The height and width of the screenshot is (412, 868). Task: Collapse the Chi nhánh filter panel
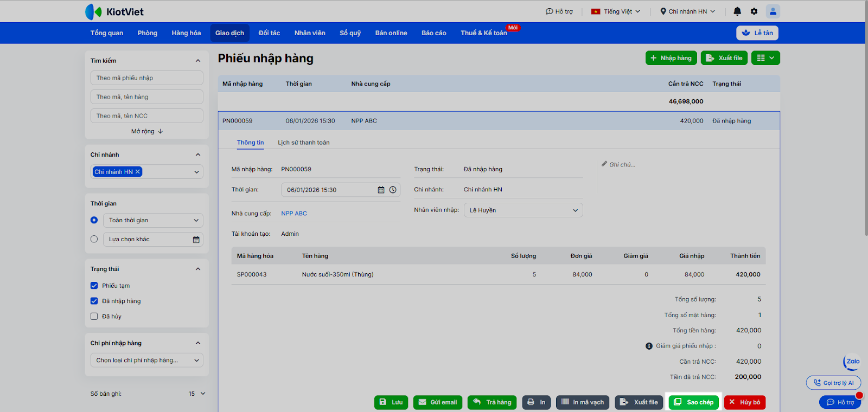(x=198, y=155)
